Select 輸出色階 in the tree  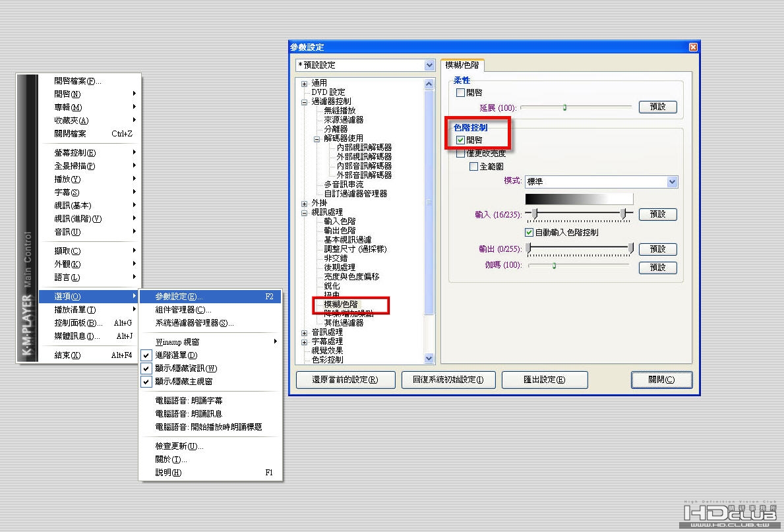(x=340, y=231)
